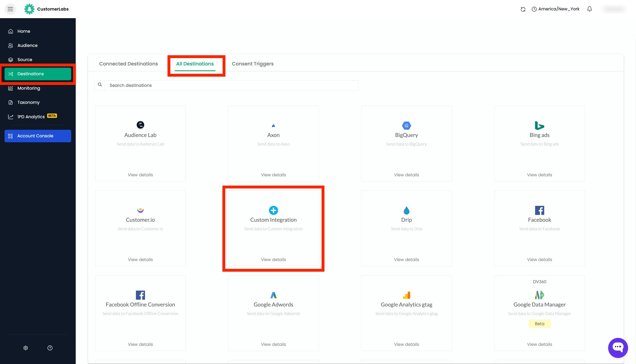Click the Google Data Manager title
The width and height of the screenshot is (636, 364).
[x=539, y=305]
